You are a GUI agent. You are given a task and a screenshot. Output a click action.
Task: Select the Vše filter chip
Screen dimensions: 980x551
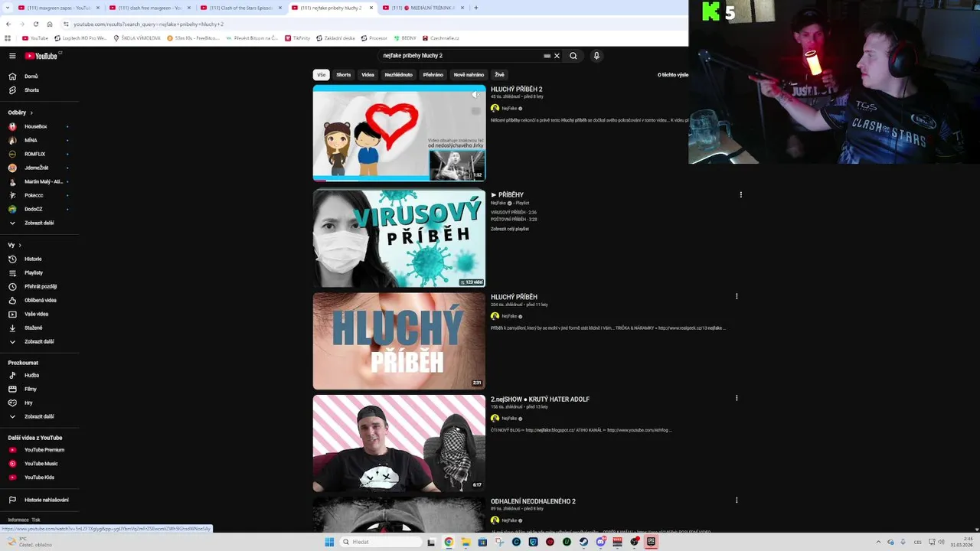pyautogui.click(x=322, y=75)
